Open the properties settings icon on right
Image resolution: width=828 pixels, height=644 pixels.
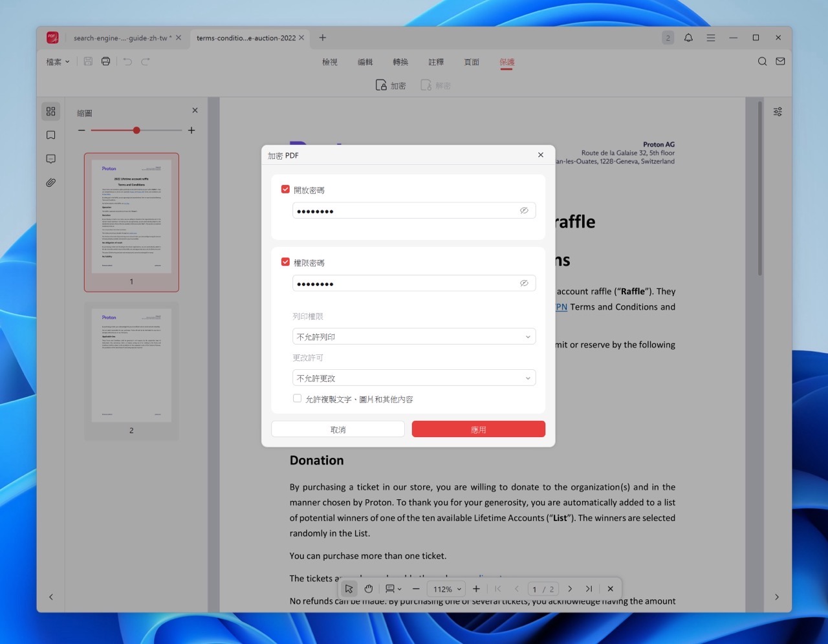point(778,112)
